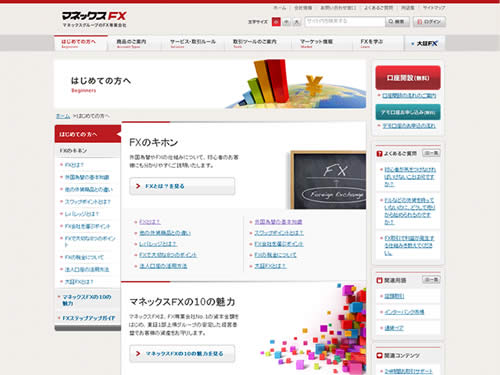This screenshot has width=500, height=375.
Task: Open FXステップアップガイド in the sidebar menu
Action: click(x=89, y=318)
